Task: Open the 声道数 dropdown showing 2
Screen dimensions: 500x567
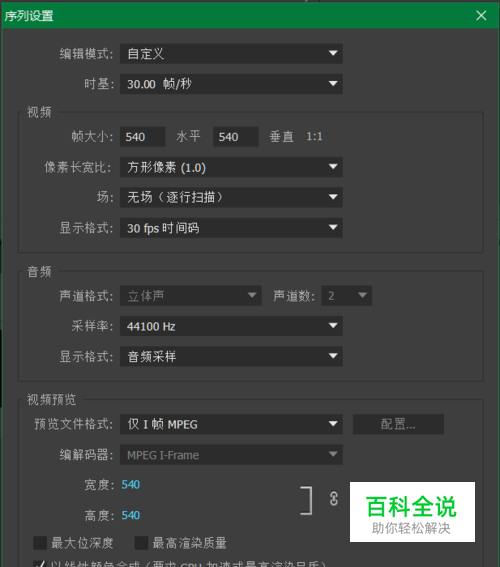Action: pos(347,296)
